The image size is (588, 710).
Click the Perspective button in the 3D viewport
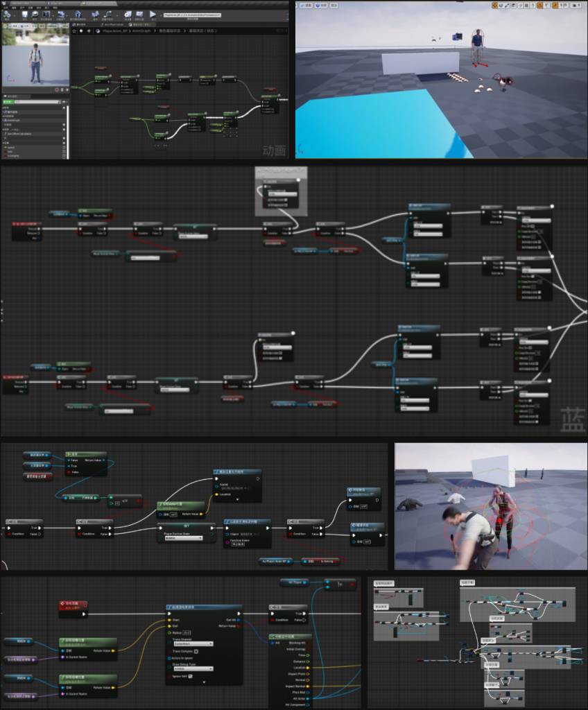(307, 6)
